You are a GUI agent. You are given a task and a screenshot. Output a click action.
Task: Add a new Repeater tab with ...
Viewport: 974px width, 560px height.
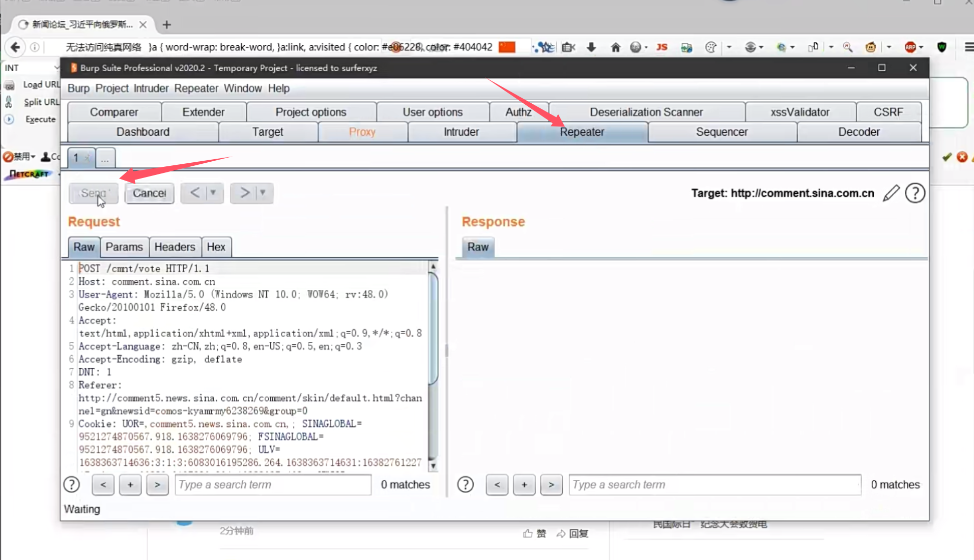[105, 158]
